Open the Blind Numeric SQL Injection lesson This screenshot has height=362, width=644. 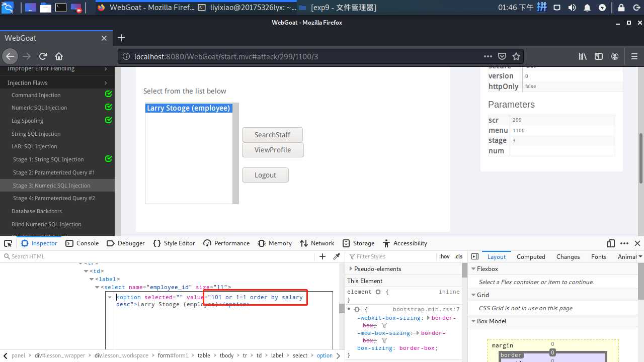coord(46,224)
